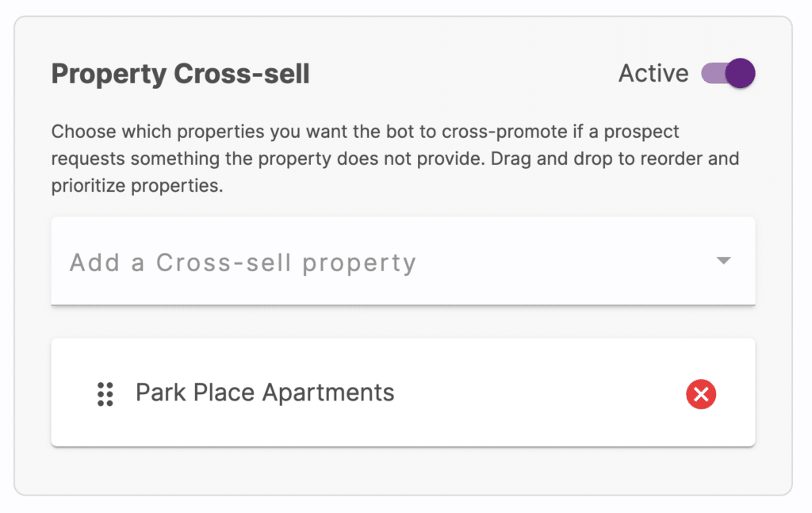The image size is (812, 513).
Task: Expand the cross-sell property selection list
Action: (x=403, y=261)
